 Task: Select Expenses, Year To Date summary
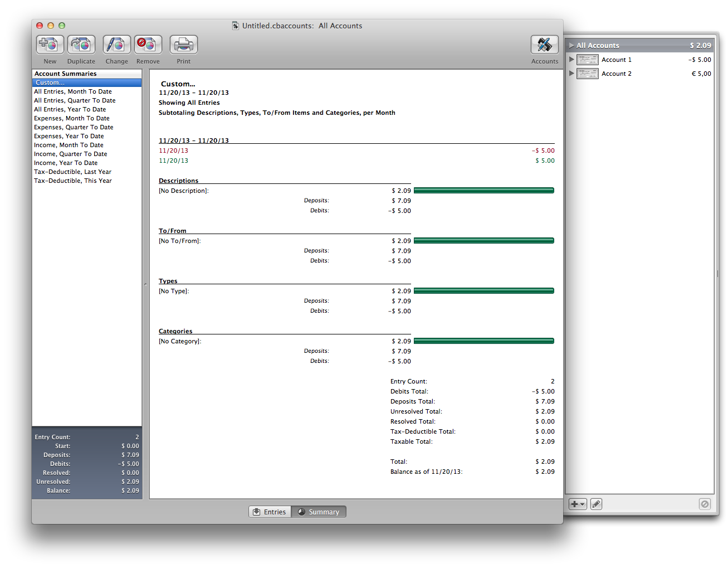point(87,136)
